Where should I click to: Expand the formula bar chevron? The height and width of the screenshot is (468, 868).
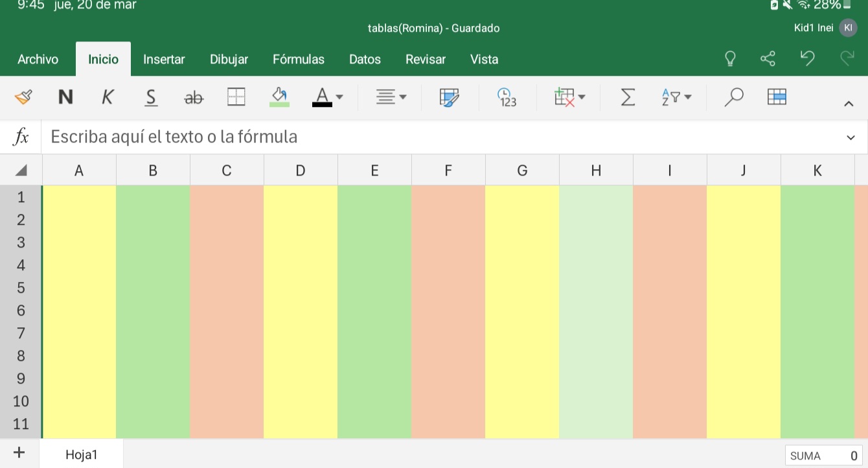pos(851,137)
